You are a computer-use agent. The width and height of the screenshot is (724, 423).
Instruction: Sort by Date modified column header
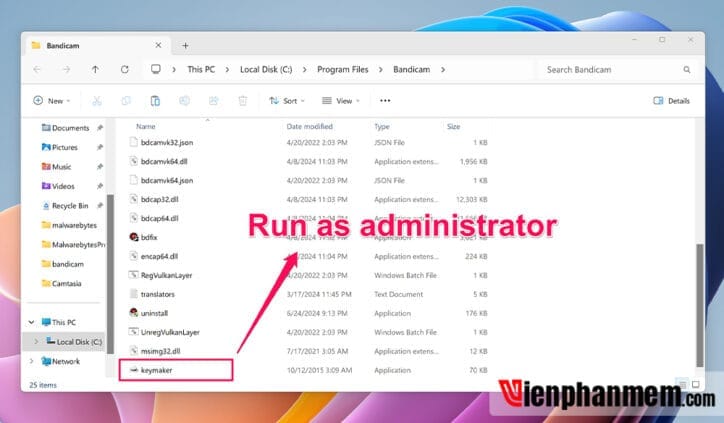click(x=309, y=126)
